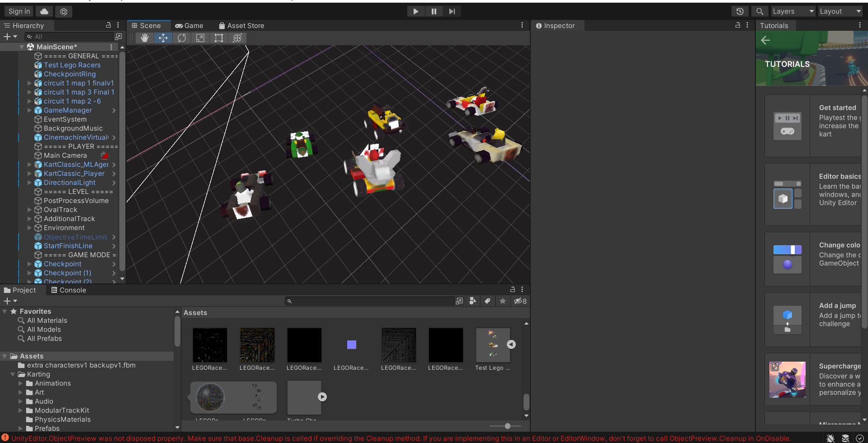Open MainScene options kebab menu

111,47
